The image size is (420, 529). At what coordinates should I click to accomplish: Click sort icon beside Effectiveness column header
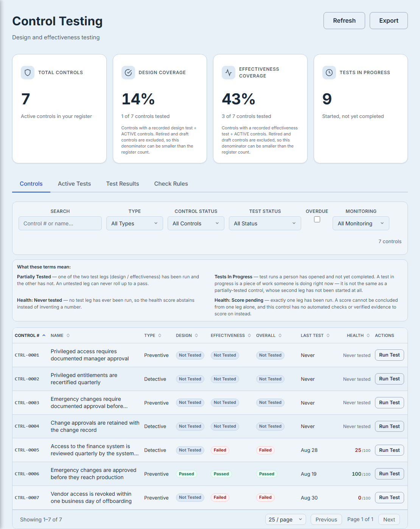249,335
